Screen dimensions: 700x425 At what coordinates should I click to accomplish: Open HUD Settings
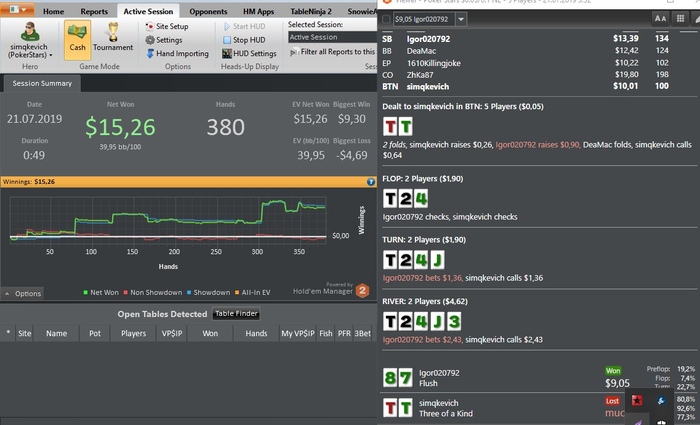tap(249, 53)
